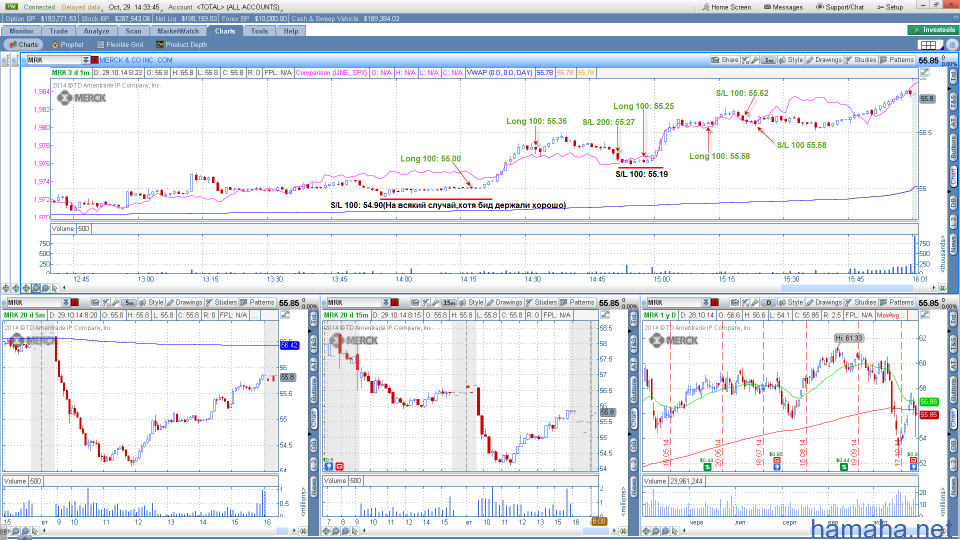The width and height of the screenshot is (960, 540).
Task: Open Studies on the 5-minute chart
Action: click(221, 302)
